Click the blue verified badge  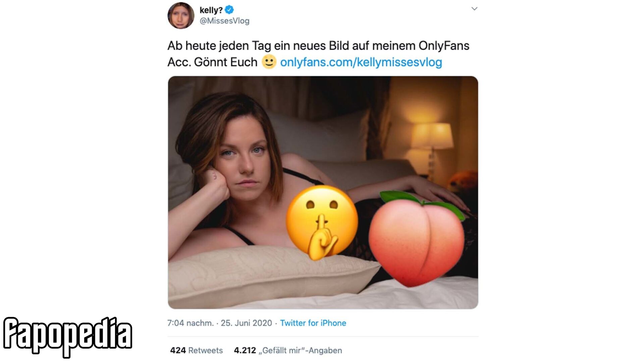pyautogui.click(x=229, y=10)
